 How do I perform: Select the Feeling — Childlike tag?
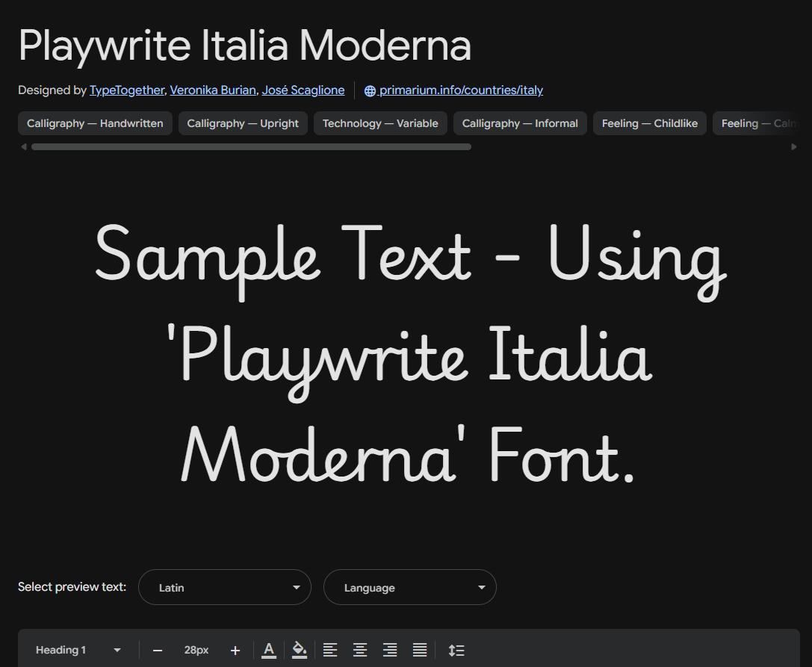click(650, 123)
